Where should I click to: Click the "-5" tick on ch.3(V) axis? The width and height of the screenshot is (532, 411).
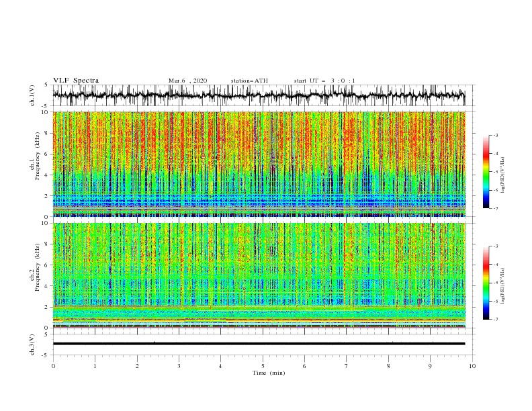click(46, 355)
